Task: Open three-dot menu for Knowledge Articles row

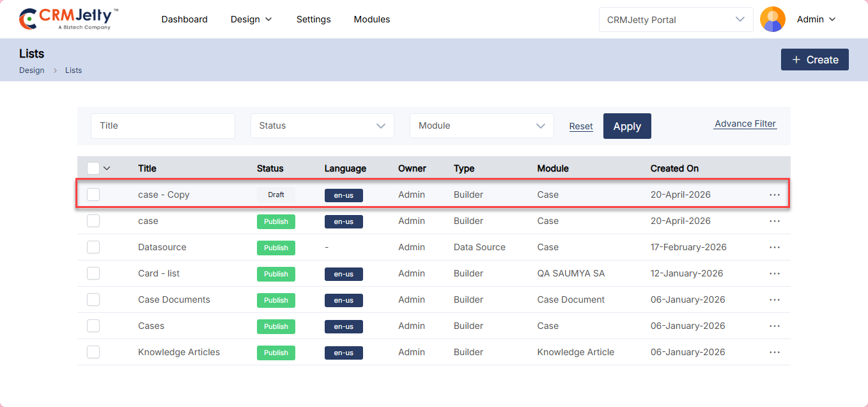Action: tap(775, 352)
